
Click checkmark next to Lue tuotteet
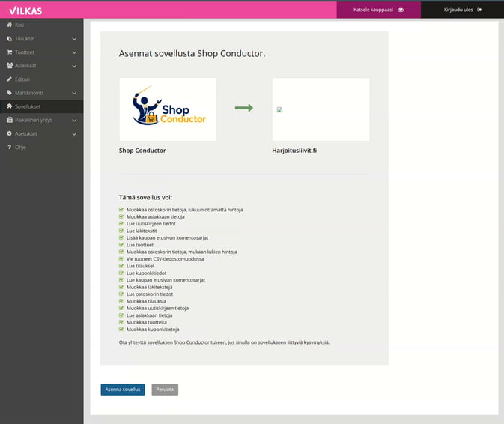(x=121, y=245)
